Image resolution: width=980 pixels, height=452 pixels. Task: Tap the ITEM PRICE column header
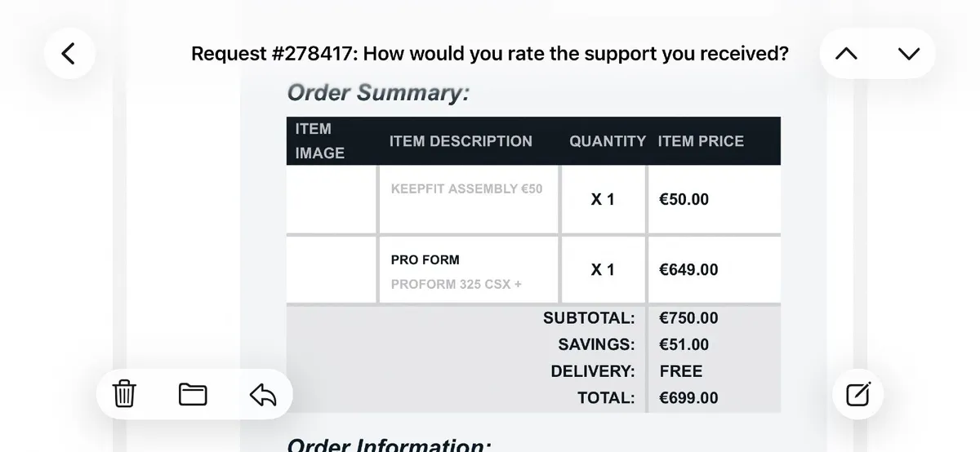click(701, 141)
